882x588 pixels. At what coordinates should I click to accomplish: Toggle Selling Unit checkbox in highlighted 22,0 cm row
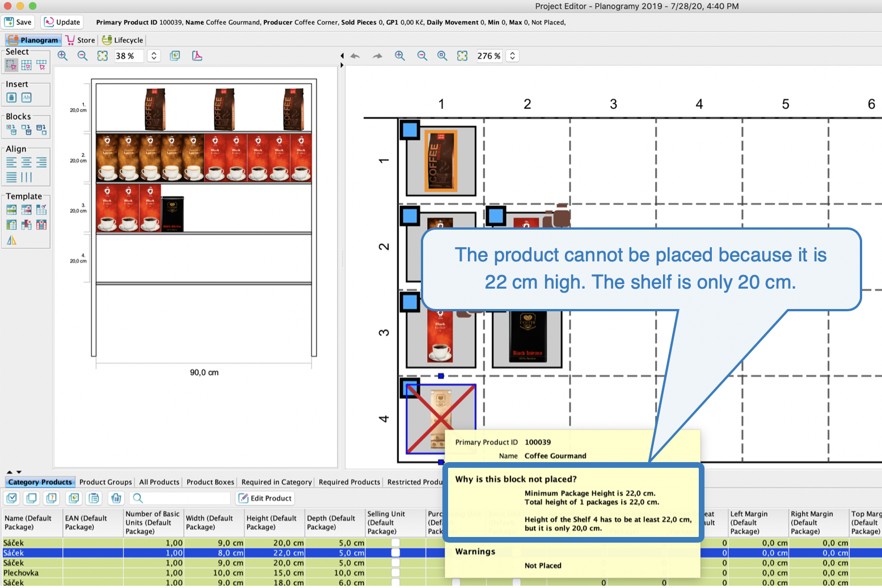click(x=395, y=553)
